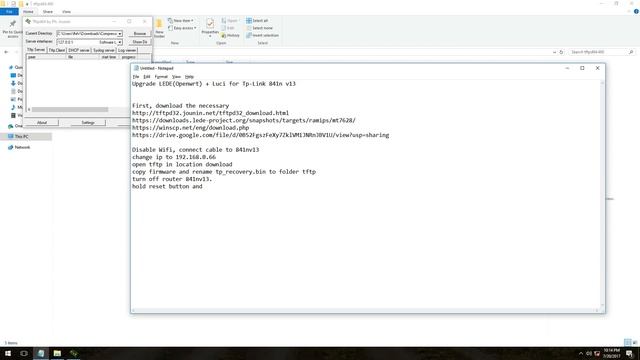Screen dimensions: 640x360
Task: Open the Action Center notification icon
Action: (x=629, y=353)
